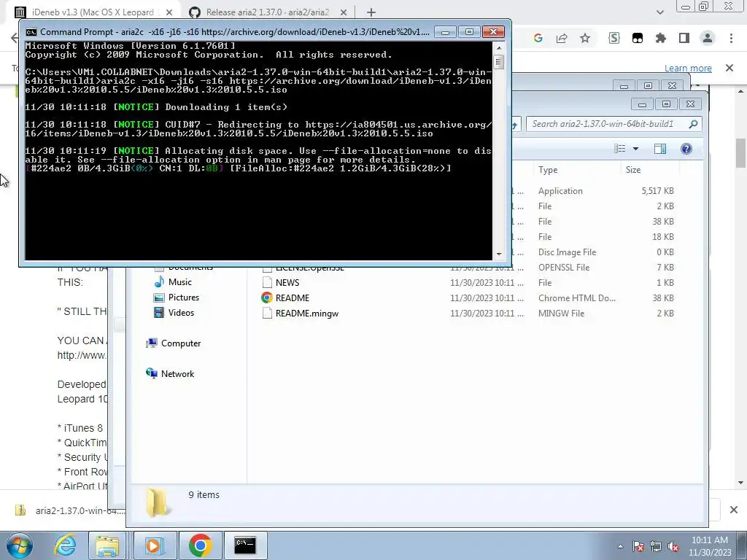Select the Command Prompt taskbar button
Screen dimensions: 747x560
click(245, 545)
